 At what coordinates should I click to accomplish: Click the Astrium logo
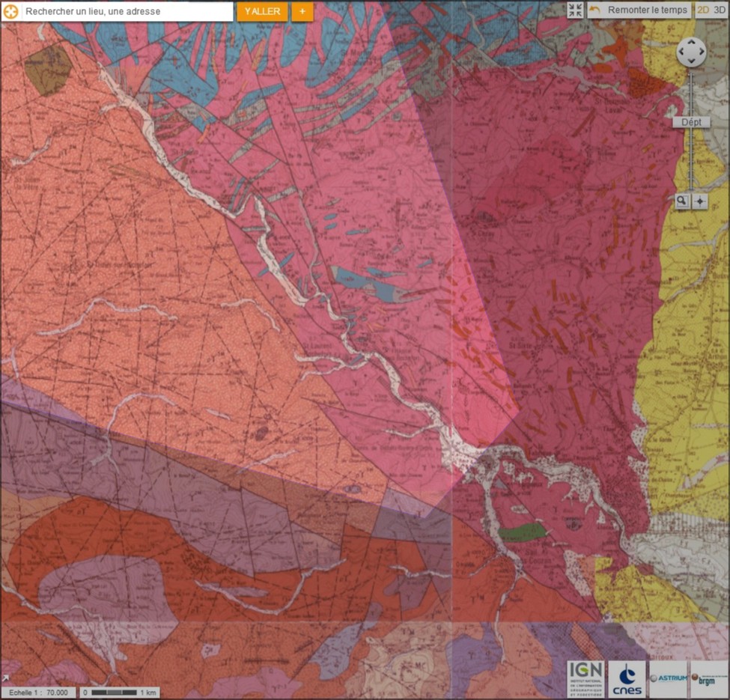click(666, 678)
